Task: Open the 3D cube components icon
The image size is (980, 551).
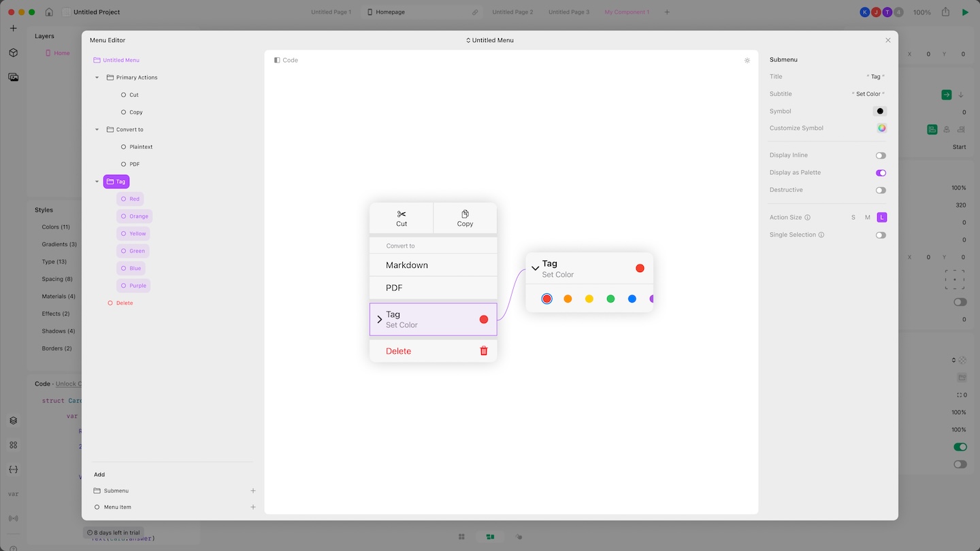Action: coord(14,52)
